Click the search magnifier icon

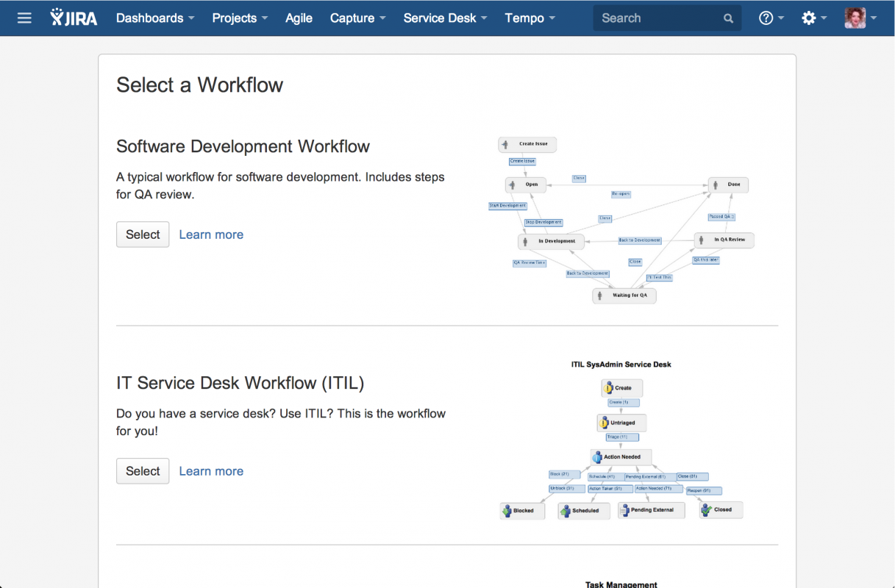(728, 18)
